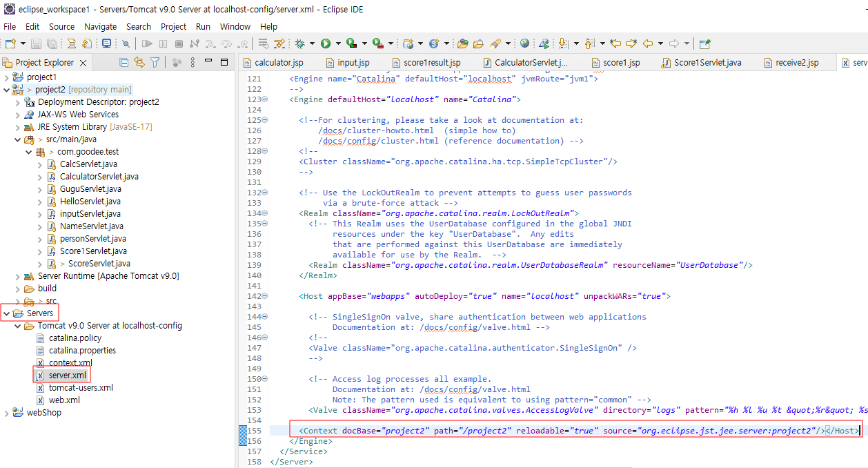Expand the project1 tree node
This screenshot has height=468, width=868.
(6, 77)
